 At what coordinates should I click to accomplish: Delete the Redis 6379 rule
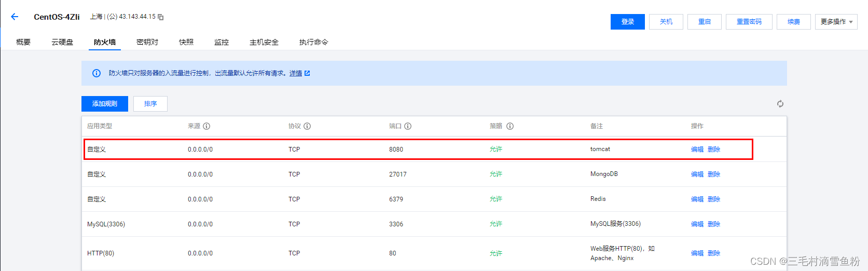point(714,199)
